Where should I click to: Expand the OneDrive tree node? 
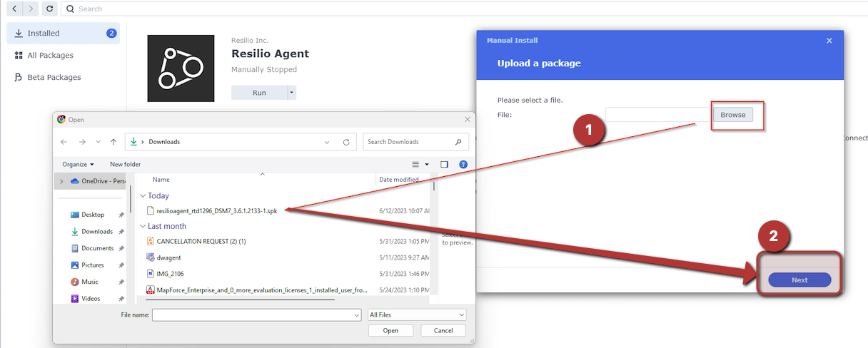click(x=61, y=181)
